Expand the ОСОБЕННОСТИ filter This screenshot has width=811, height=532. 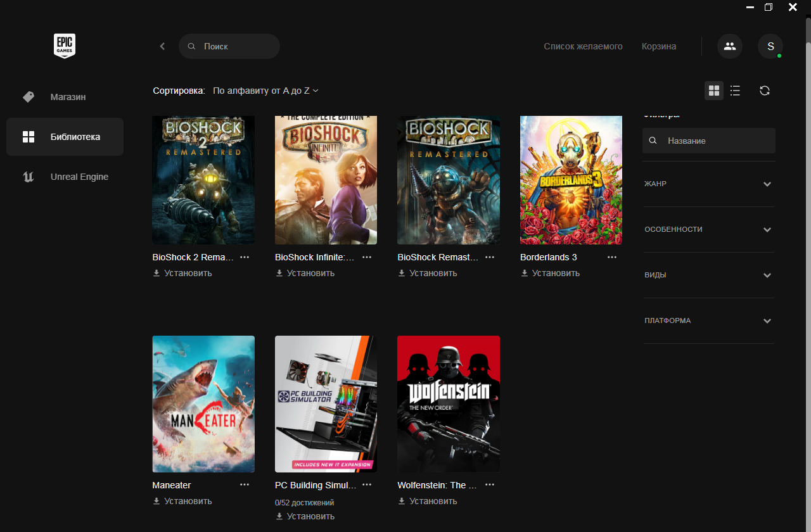coord(709,229)
